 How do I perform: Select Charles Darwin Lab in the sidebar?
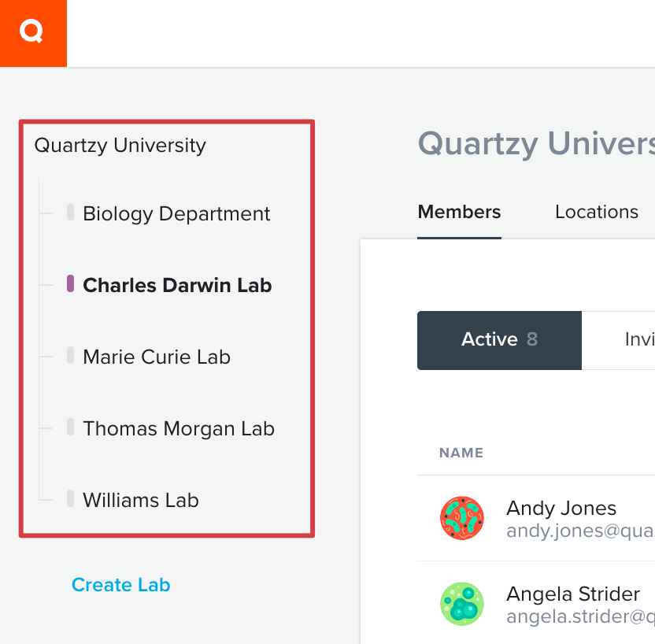coord(177,285)
